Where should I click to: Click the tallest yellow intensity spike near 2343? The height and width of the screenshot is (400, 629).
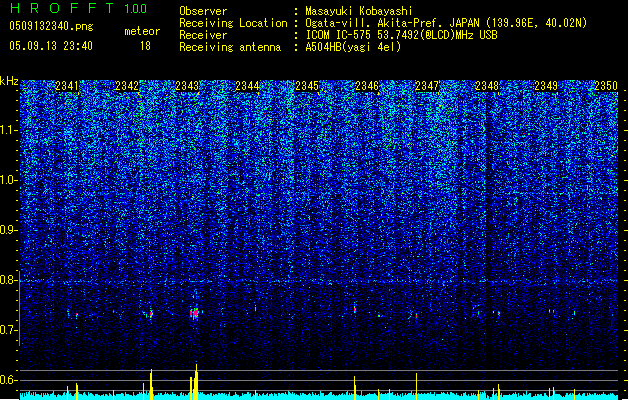coord(196,382)
